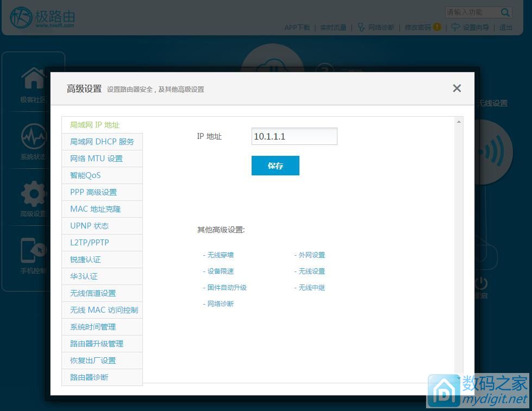The width and height of the screenshot is (532, 411).
Task: Select UPNP 状态 tab
Action: [102, 226]
